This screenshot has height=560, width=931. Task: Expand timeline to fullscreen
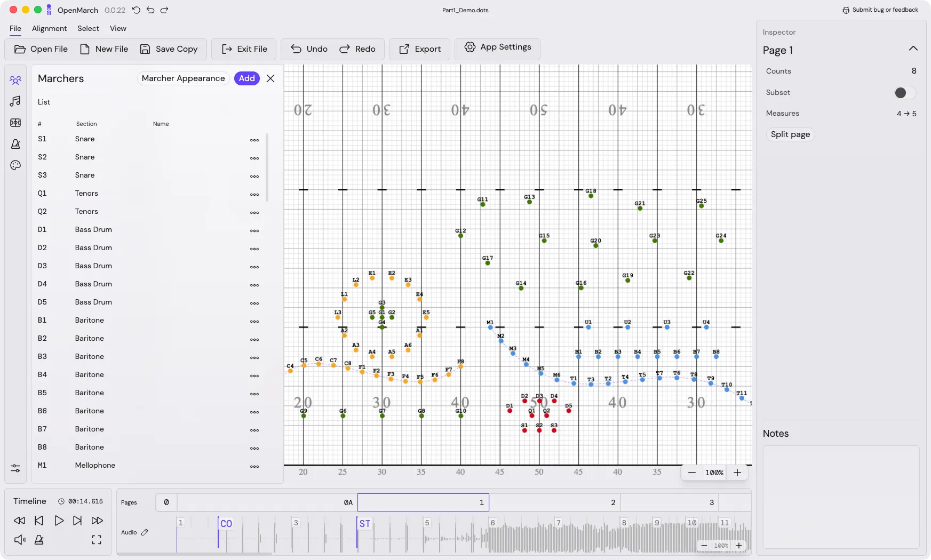click(x=97, y=540)
